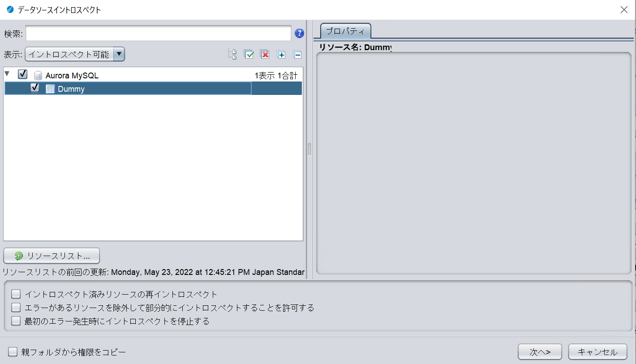636x364 pixels.
Task: Click into the 検索 search field
Action: tap(159, 33)
